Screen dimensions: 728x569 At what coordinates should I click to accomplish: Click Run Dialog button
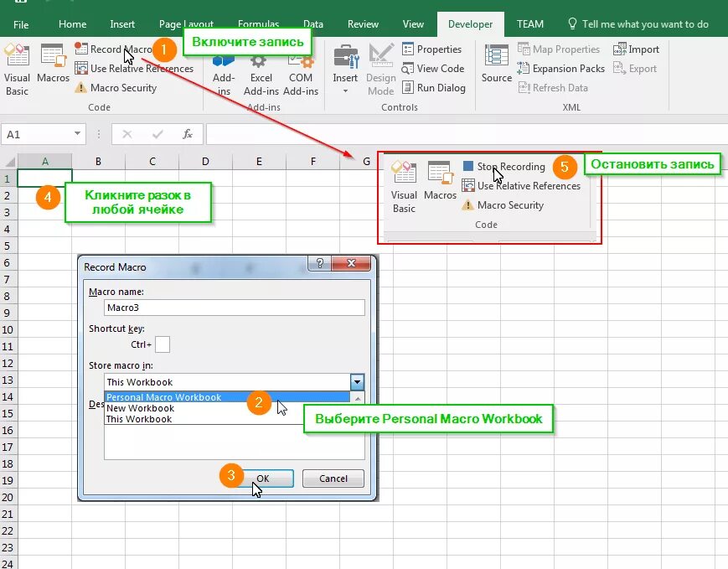[434, 87]
